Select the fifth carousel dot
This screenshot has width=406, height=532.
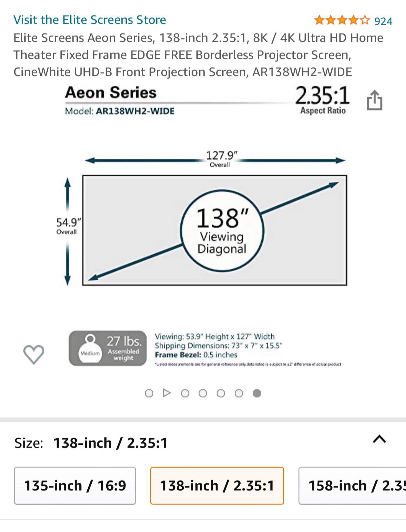point(221,393)
